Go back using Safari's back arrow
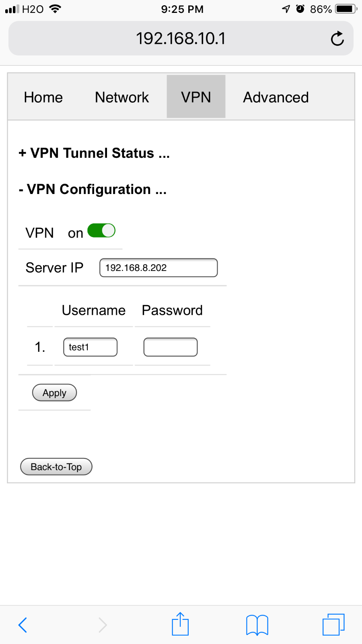Image resolution: width=362 pixels, height=644 pixels. pos(23,625)
